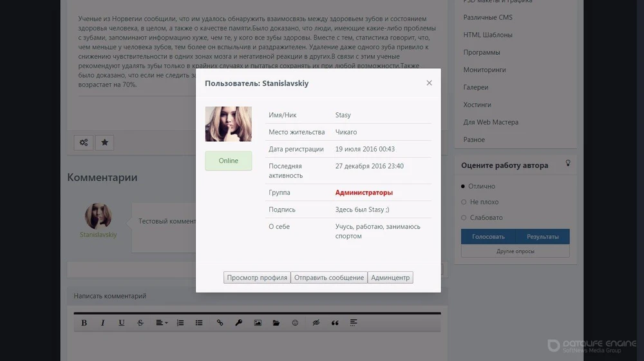Open Просмотр профиля button

click(x=257, y=278)
